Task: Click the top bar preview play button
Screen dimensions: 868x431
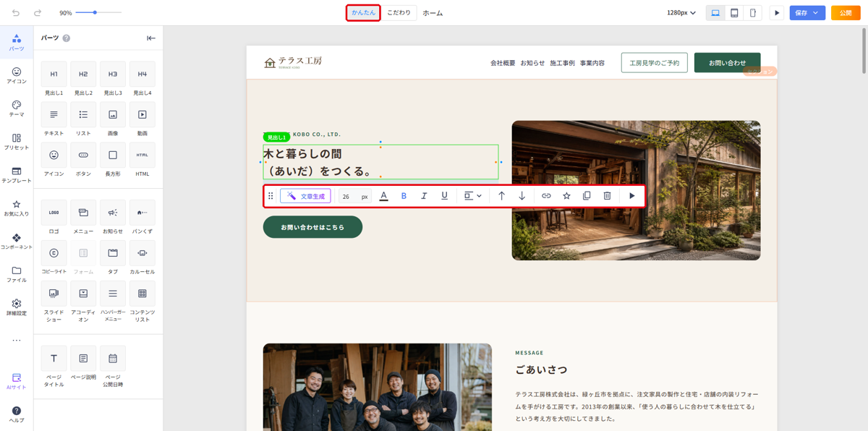Action: [777, 13]
